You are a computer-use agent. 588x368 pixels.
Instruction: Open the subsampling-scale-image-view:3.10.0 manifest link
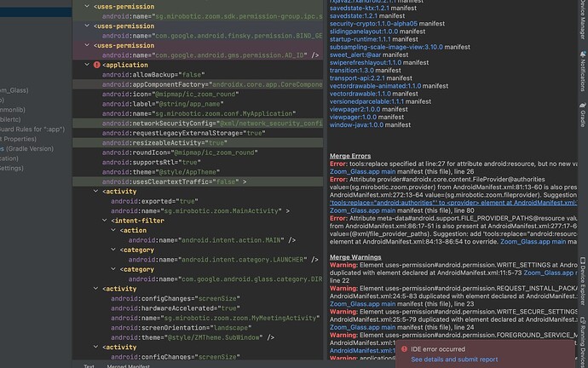pyautogui.click(x=386, y=47)
